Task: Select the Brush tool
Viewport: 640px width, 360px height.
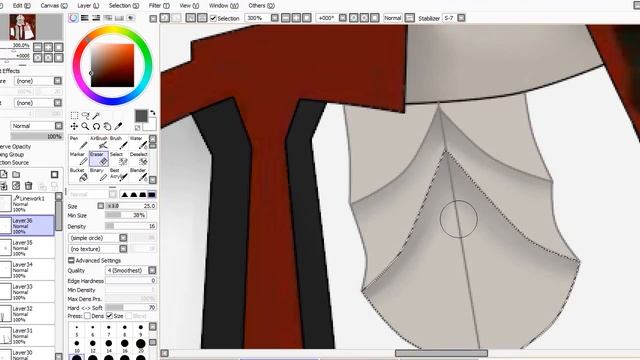Action: pyautogui.click(x=118, y=143)
